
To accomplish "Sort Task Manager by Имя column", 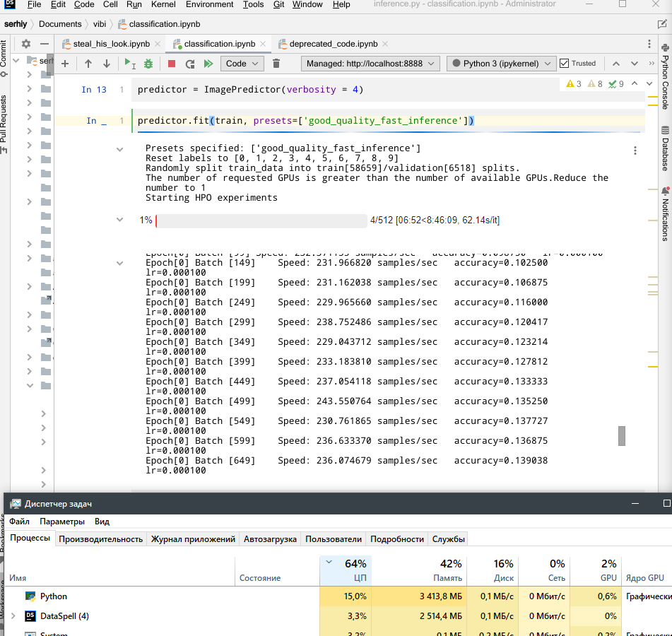I will [119, 571].
